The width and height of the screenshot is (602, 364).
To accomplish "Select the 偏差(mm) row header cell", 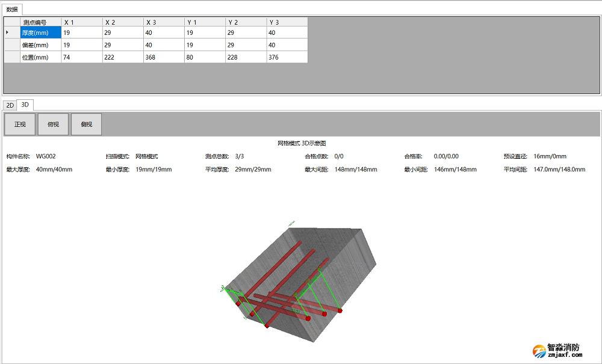I will [x=40, y=45].
